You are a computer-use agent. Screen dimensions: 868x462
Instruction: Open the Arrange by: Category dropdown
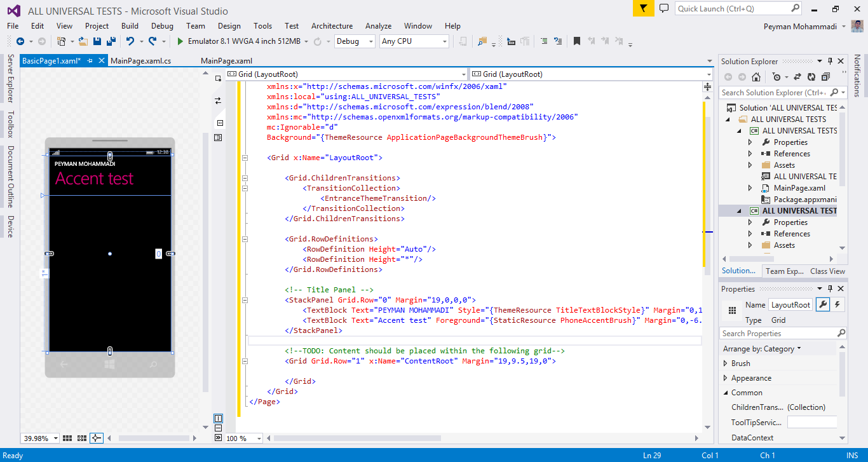(x=762, y=349)
